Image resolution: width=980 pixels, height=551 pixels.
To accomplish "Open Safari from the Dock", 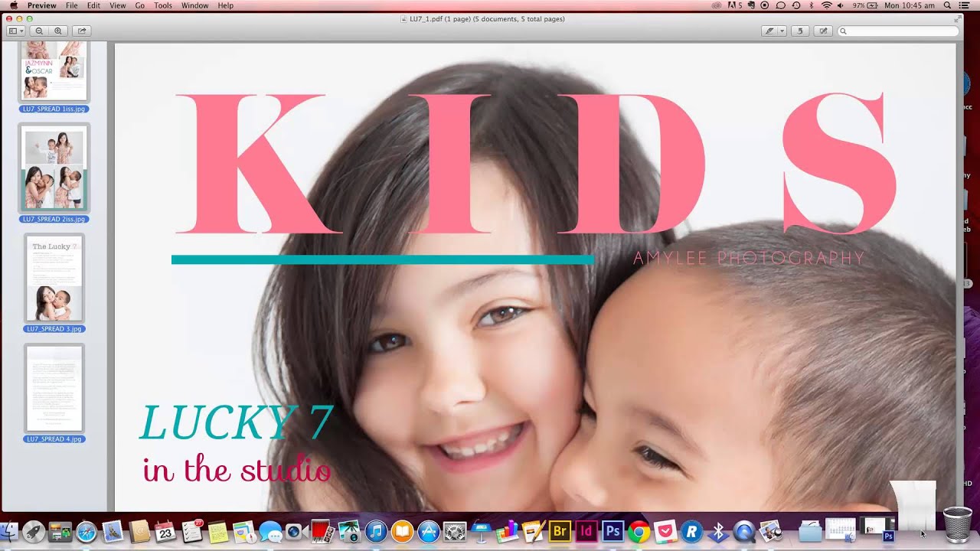I will pos(86,531).
